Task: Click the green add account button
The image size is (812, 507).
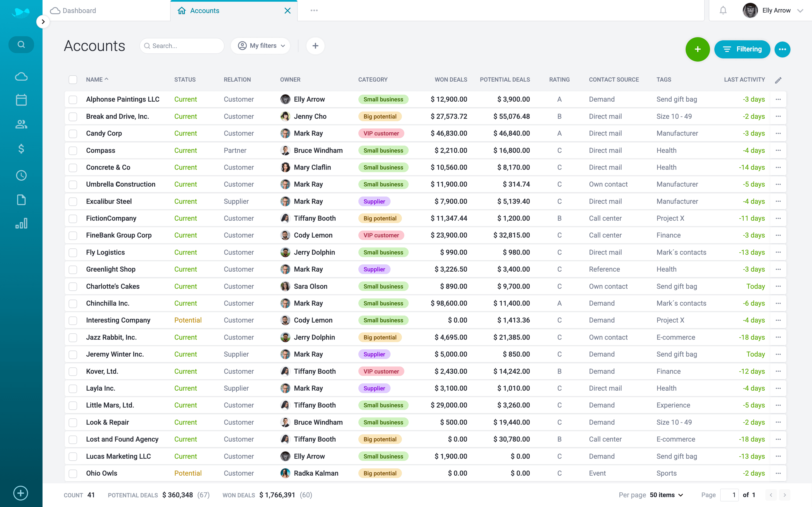Action: [697, 49]
